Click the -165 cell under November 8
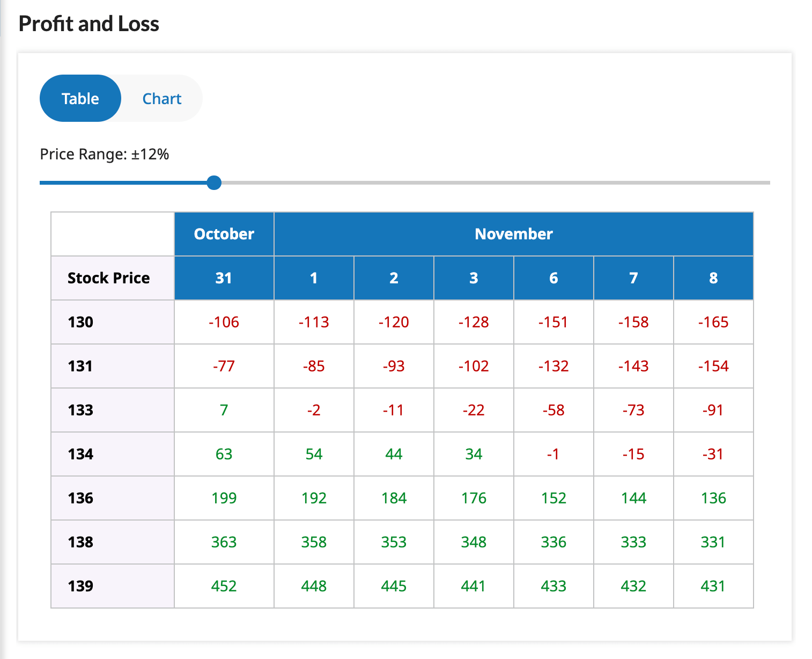Viewport: 812px width, 659px height. click(x=713, y=321)
